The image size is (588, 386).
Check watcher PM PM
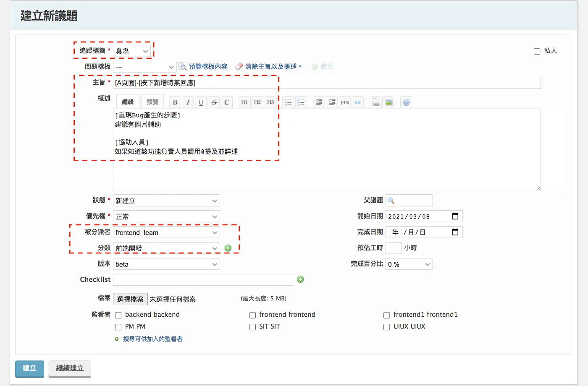coord(118,327)
